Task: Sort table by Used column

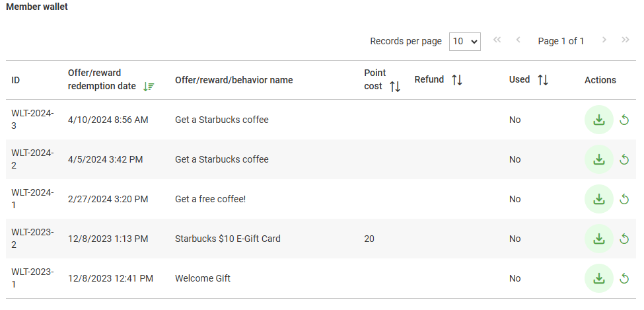Action: [x=543, y=80]
